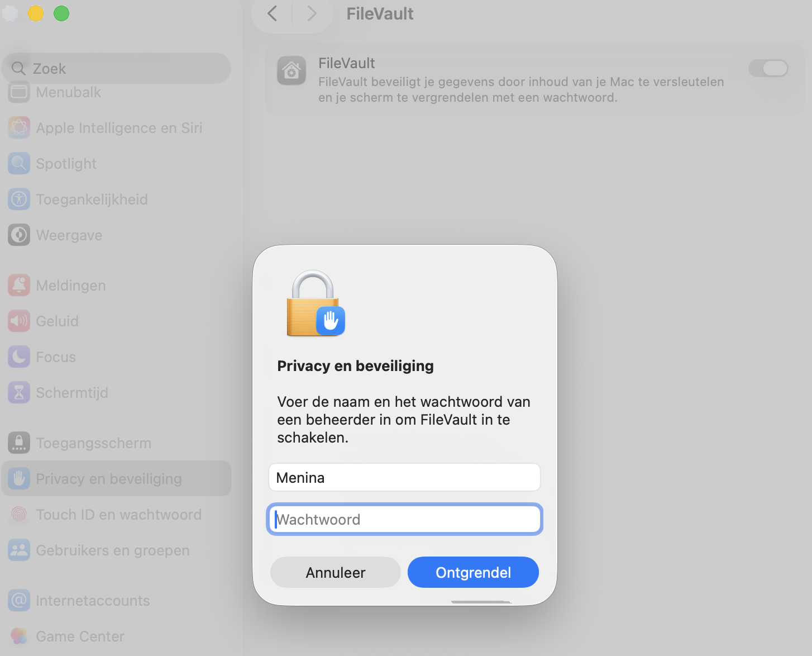Enable the FileVault toggle switch
Image resolution: width=812 pixels, height=656 pixels.
pos(768,68)
